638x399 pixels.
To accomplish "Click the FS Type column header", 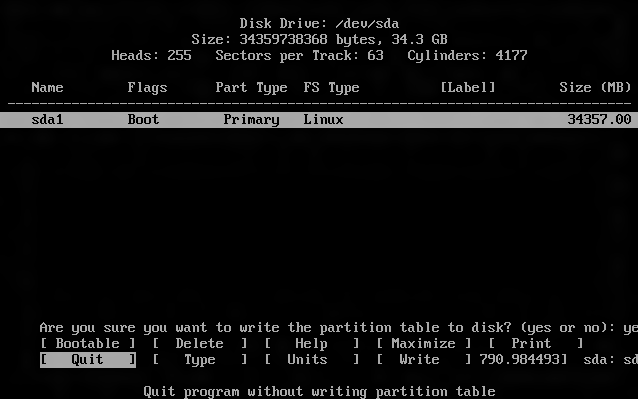I will pos(331,87).
